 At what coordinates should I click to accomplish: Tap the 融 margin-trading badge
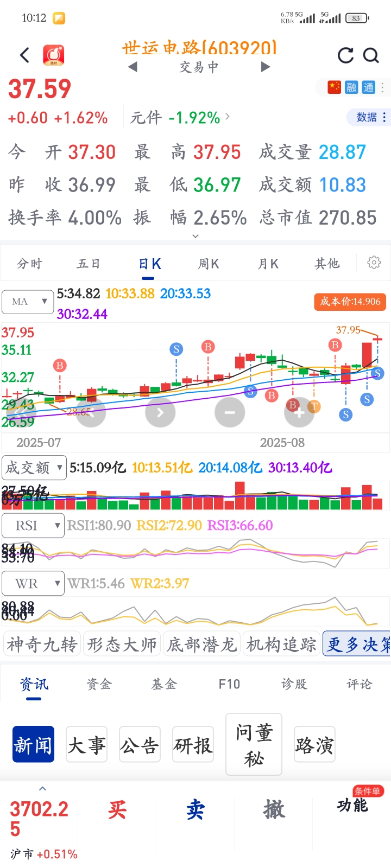tap(351, 87)
